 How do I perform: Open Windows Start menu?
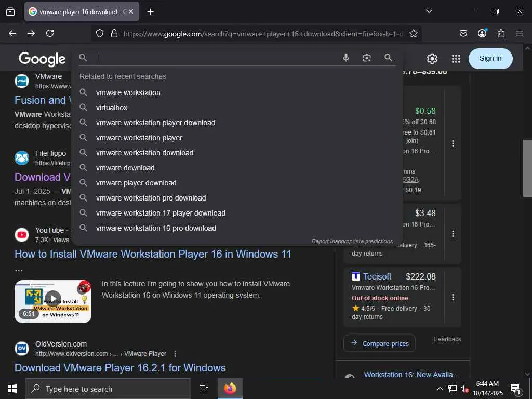coord(12,389)
